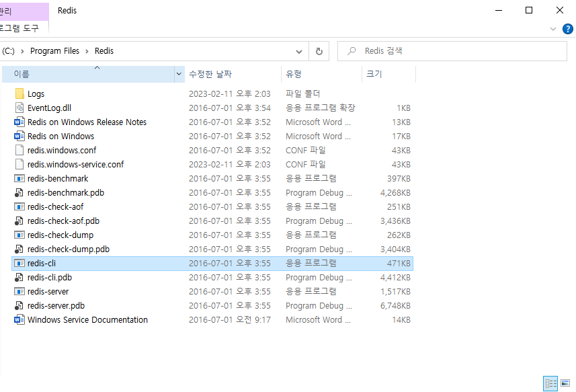Expand the Program Files breadcrumb arrow

(87, 51)
